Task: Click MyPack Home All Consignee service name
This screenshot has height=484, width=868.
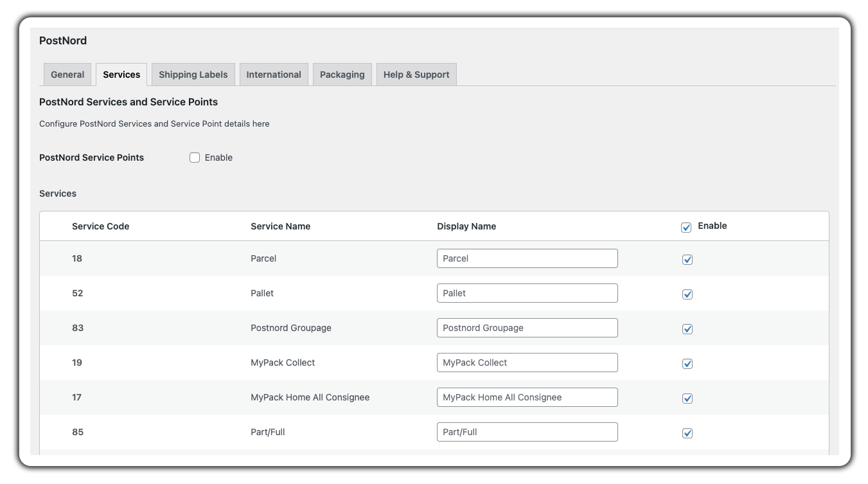Action: click(x=310, y=397)
